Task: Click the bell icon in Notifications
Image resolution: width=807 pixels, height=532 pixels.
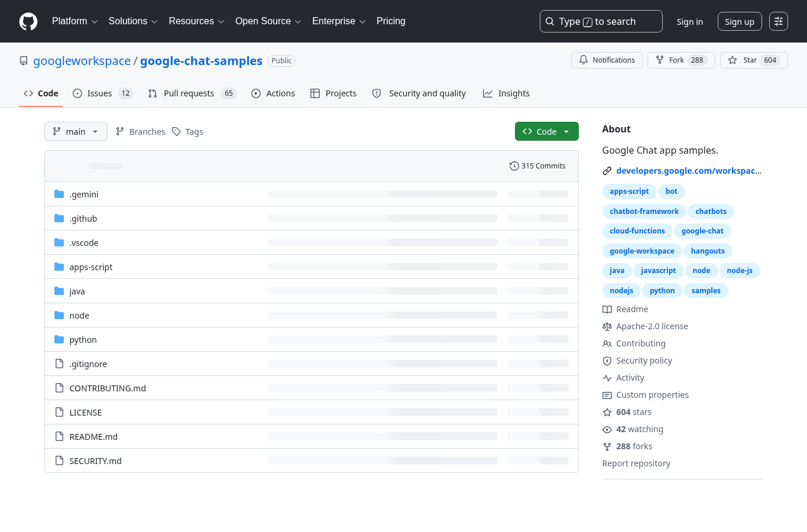Action: click(x=584, y=60)
